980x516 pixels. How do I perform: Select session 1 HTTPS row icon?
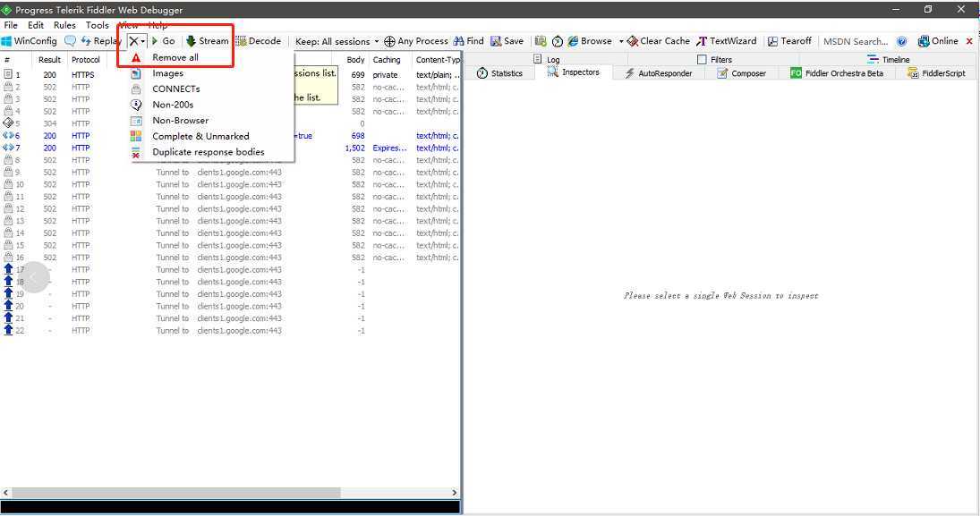click(8, 74)
